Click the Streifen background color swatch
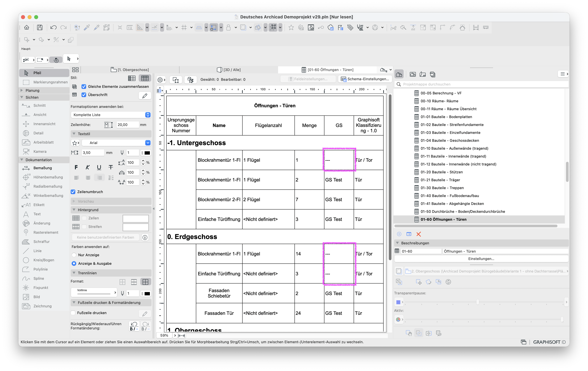This screenshot has height=371, width=588. [136, 227]
